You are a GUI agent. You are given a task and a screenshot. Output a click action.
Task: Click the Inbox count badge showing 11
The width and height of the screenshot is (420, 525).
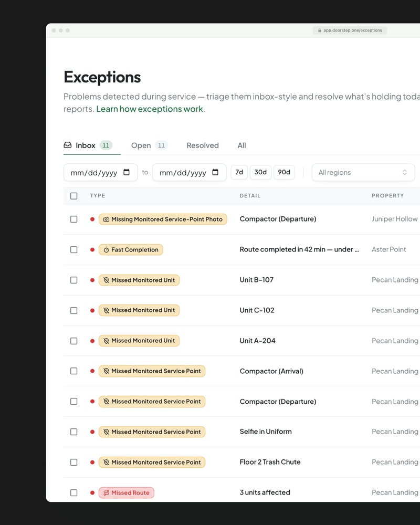pos(106,145)
